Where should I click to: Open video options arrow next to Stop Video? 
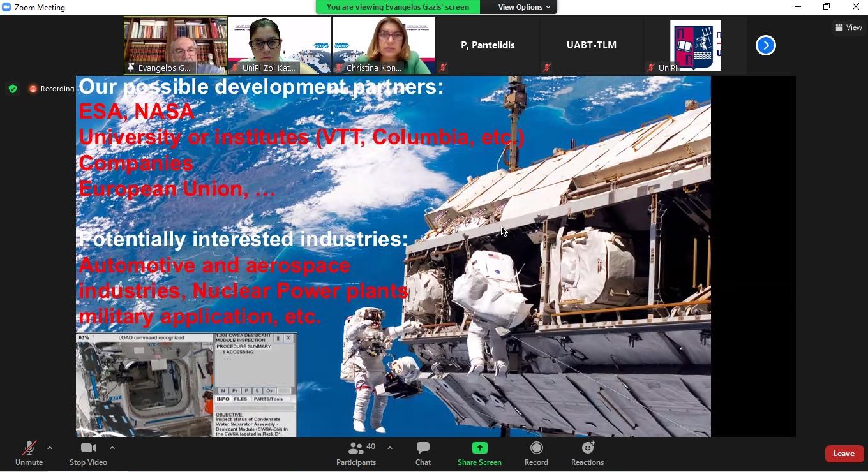(112, 448)
